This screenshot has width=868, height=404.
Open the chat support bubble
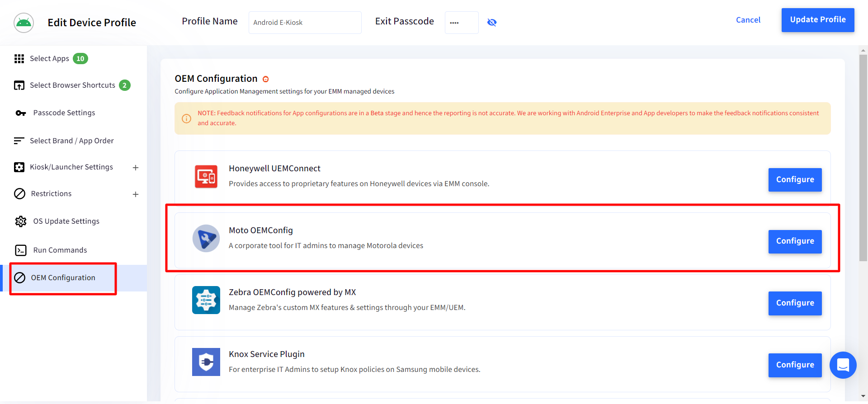(843, 365)
